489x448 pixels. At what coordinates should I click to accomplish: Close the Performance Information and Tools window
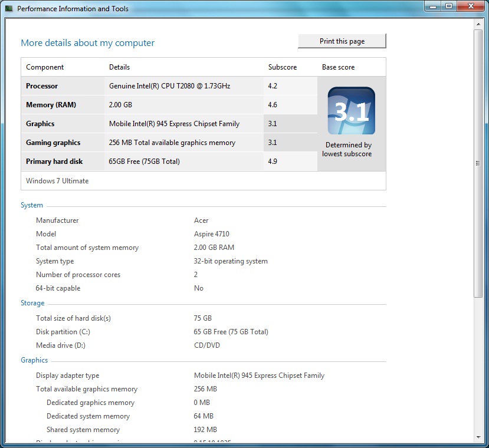[471, 6]
